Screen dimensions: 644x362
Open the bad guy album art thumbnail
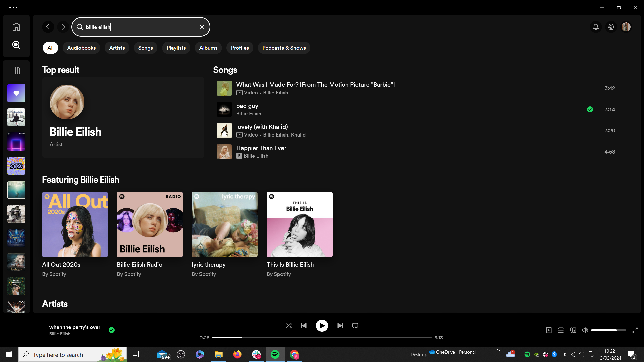224,109
